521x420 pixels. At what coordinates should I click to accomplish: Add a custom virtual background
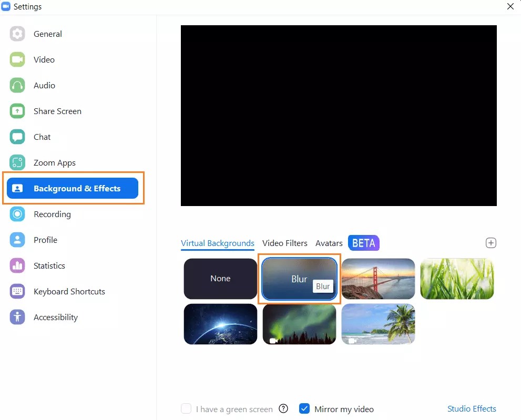[x=491, y=242]
